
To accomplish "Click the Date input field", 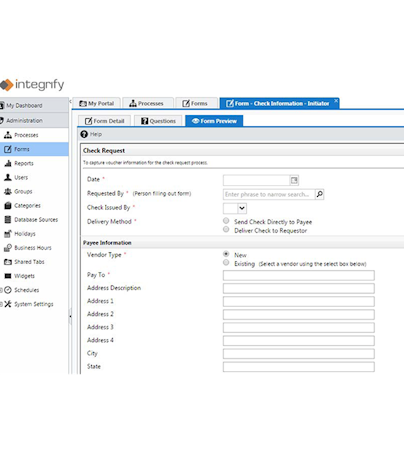I will pyautogui.click(x=256, y=180).
